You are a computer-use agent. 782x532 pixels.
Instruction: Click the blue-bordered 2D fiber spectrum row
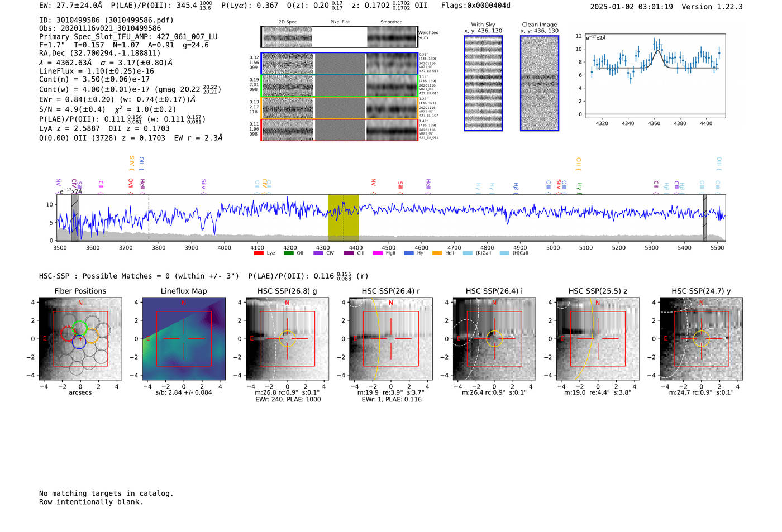(339, 64)
